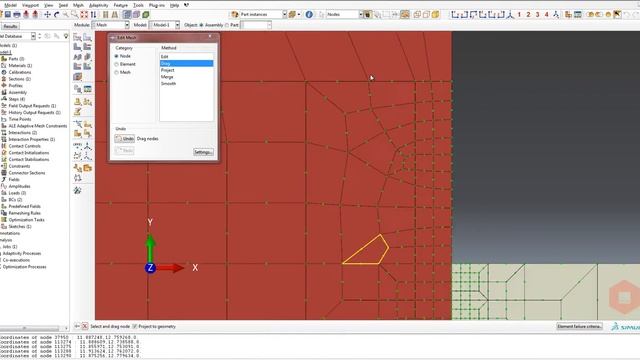
Task: Select BCs (2) in the model tree
Action: tap(15, 200)
